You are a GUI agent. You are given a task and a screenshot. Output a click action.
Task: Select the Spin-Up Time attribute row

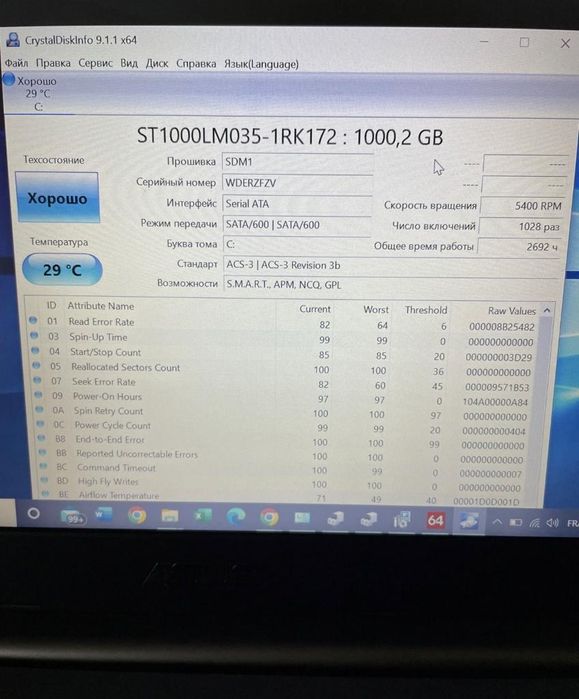click(284, 339)
